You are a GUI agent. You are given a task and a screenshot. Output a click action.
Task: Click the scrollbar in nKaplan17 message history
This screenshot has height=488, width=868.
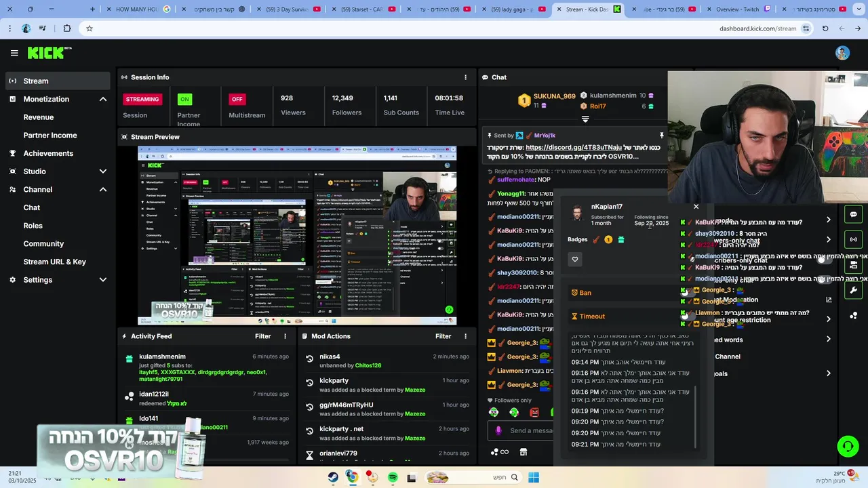point(696,416)
